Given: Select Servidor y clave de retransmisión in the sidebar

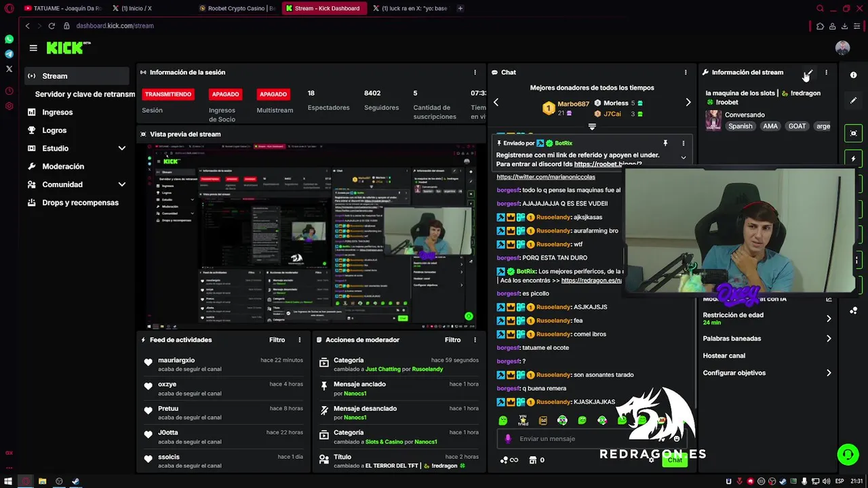Looking at the screenshot, I should click(x=85, y=94).
